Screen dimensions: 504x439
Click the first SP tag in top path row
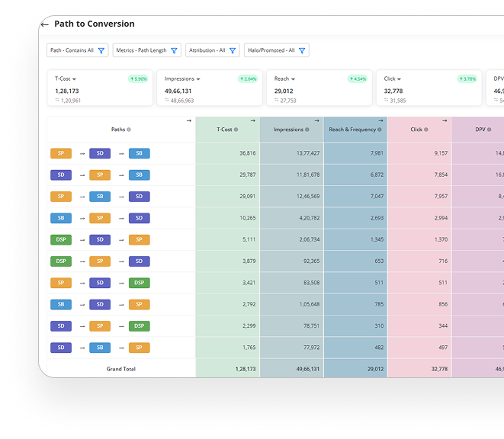(x=61, y=153)
